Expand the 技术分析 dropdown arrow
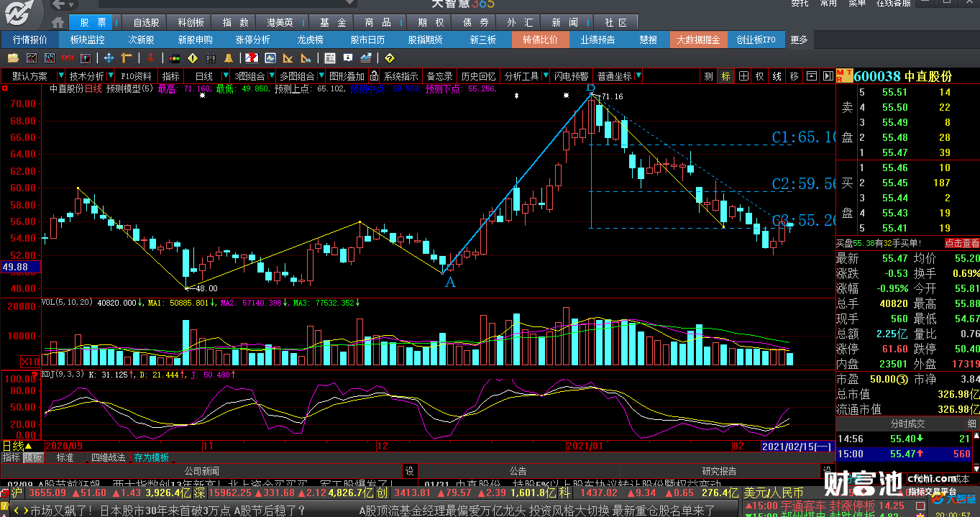980x517 pixels. pyautogui.click(x=111, y=76)
